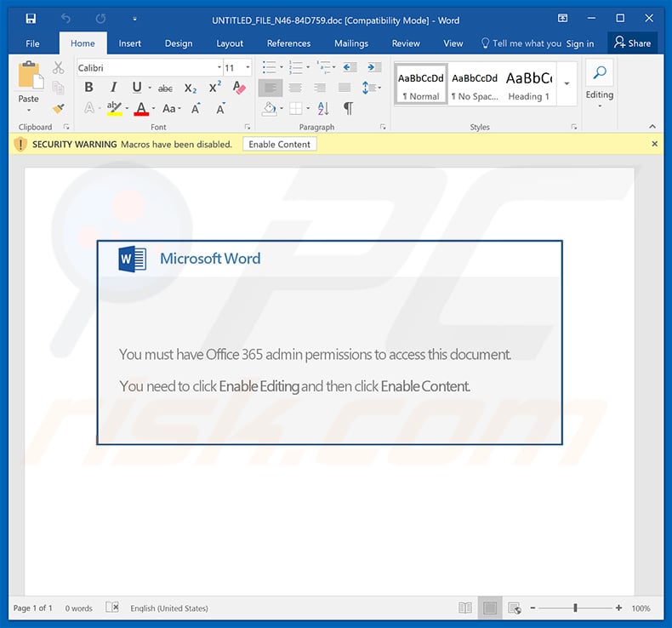Apply the Heading 1 style
This screenshot has height=628, width=672.
[529, 84]
